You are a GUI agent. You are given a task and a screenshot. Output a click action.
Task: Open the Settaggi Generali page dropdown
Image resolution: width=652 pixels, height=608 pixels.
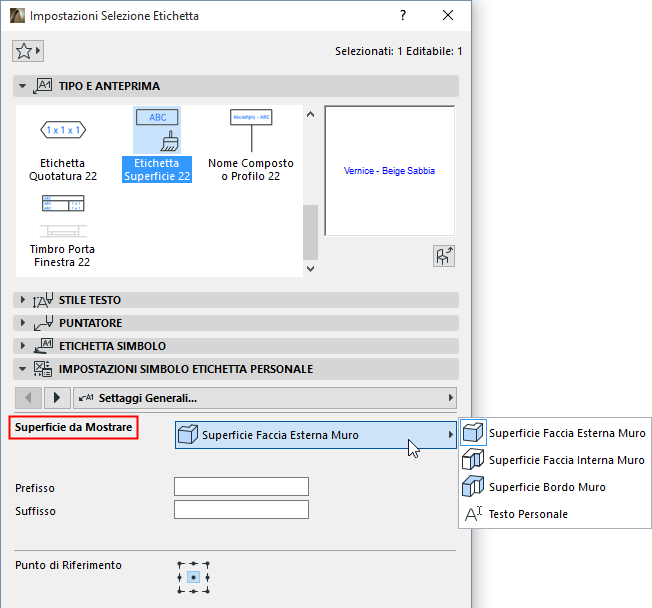click(265, 398)
